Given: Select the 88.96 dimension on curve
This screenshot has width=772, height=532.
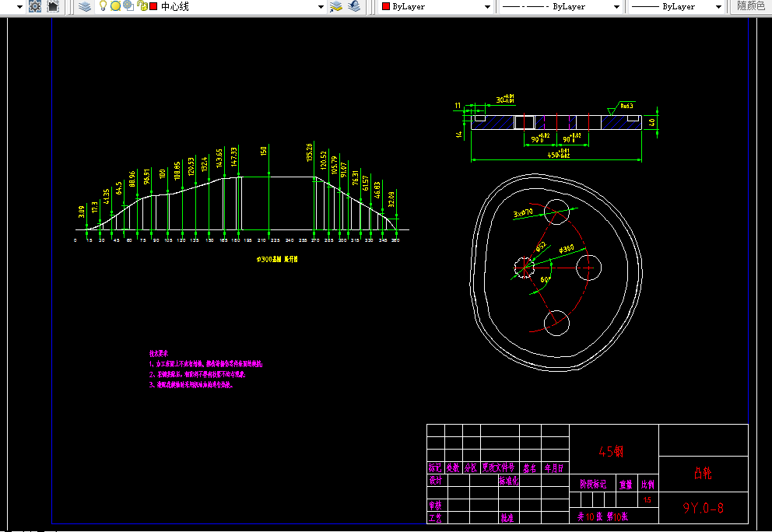Looking at the screenshot, I should click(x=132, y=179).
